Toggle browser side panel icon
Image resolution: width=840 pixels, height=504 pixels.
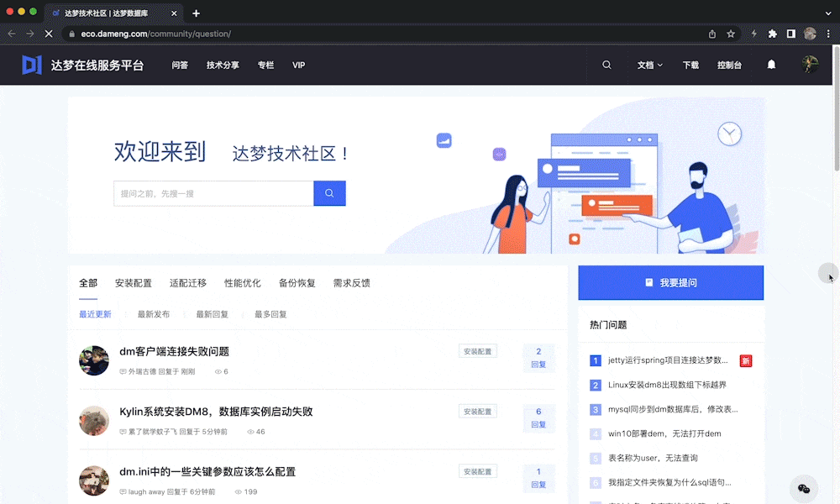(790, 34)
